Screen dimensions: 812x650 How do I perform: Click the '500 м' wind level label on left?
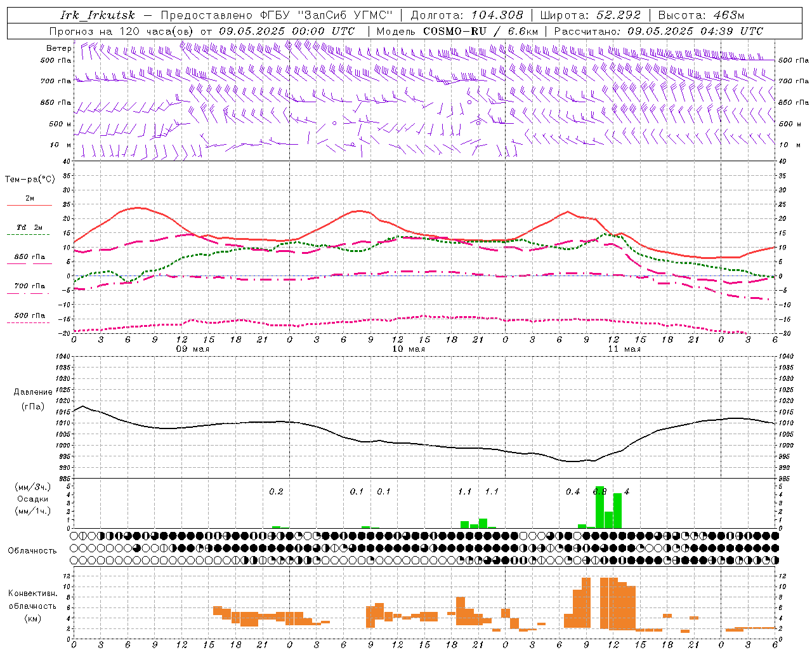point(61,124)
